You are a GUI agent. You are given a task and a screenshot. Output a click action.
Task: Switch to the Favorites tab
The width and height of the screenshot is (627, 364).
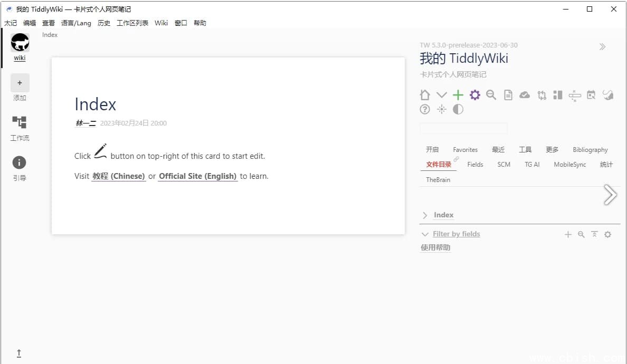465,149
